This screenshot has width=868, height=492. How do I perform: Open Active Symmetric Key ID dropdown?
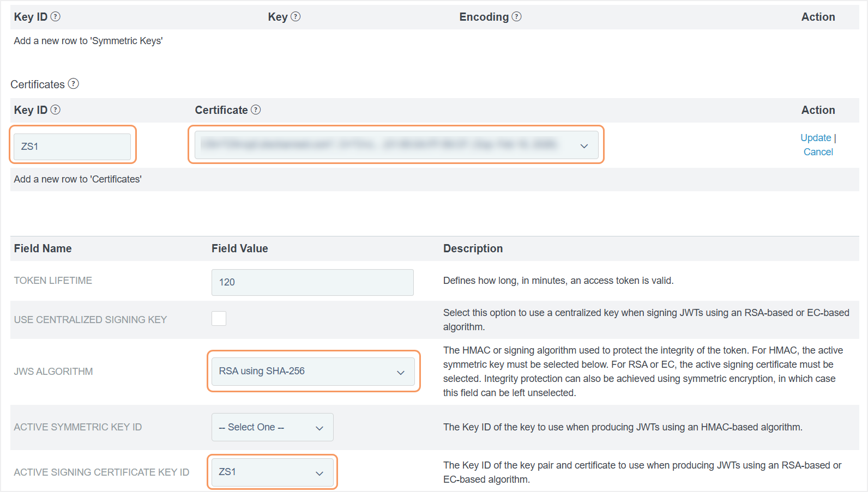pos(272,428)
